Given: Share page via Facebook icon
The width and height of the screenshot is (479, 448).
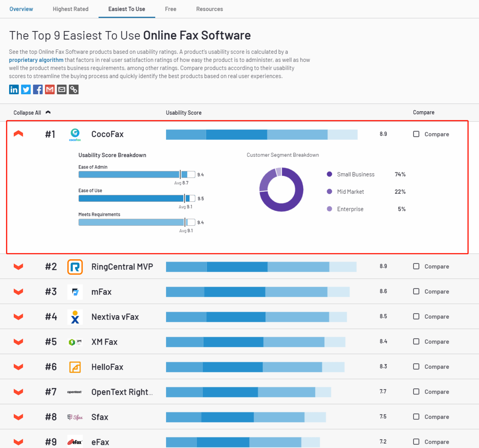Looking at the screenshot, I should (x=38, y=89).
